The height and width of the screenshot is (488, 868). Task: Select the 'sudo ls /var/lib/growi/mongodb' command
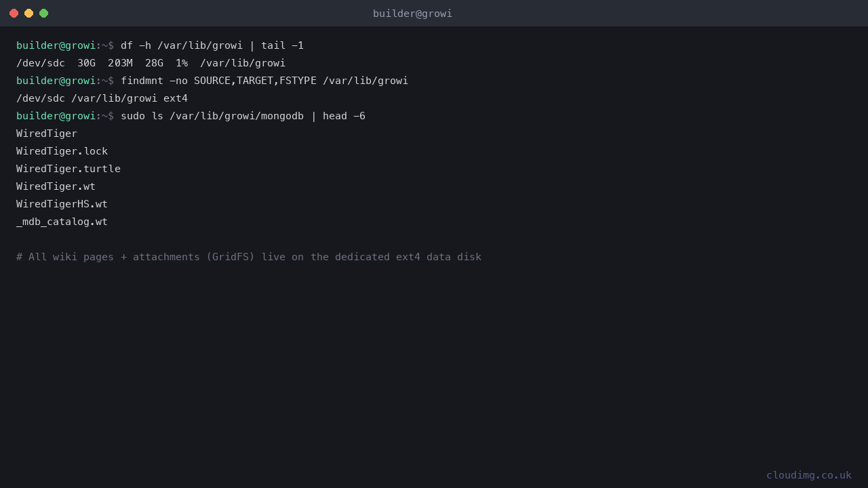point(243,116)
